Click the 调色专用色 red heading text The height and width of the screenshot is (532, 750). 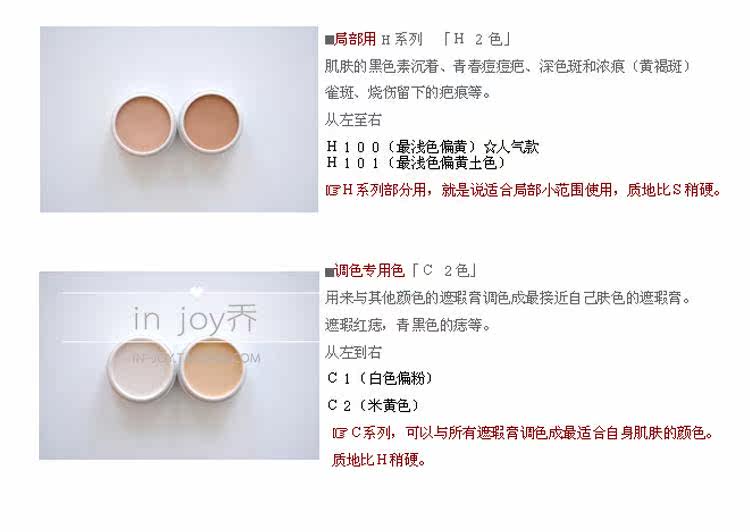point(369,270)
